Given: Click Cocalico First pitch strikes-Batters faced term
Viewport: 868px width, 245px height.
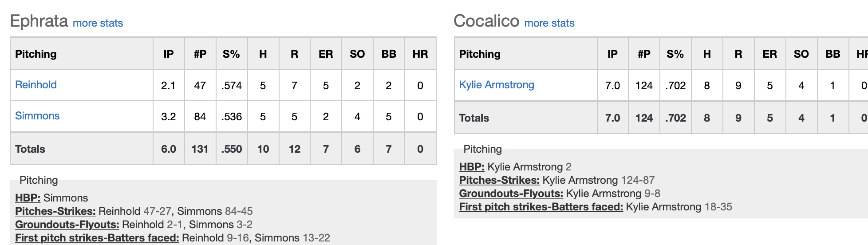Looking at the screenshot, I should pyautogui.click(x=541, y=207).
